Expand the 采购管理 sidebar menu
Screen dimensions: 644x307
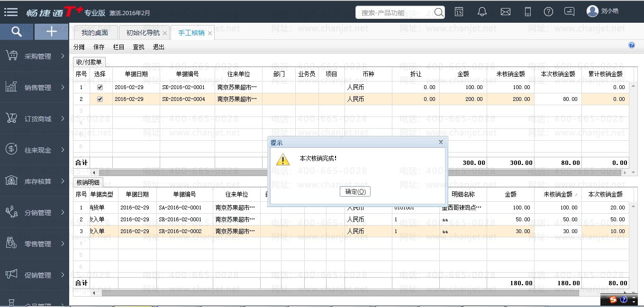tap(35, 56)
